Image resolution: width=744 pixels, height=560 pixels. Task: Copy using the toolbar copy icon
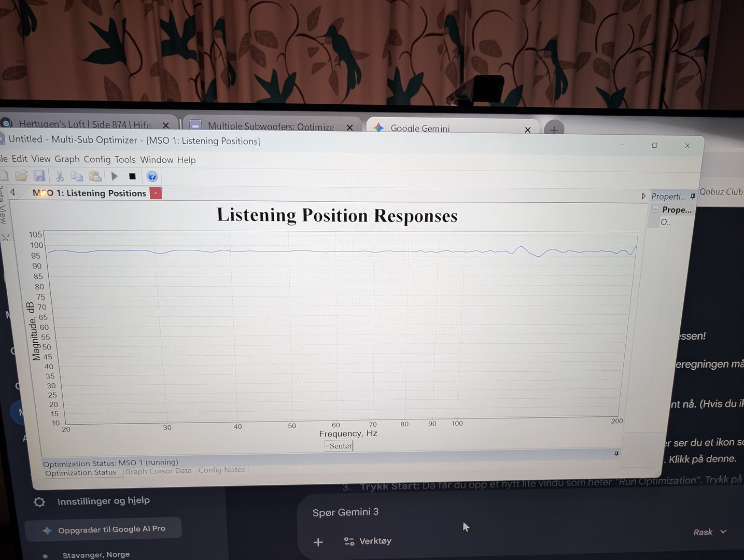click(77, 176)
